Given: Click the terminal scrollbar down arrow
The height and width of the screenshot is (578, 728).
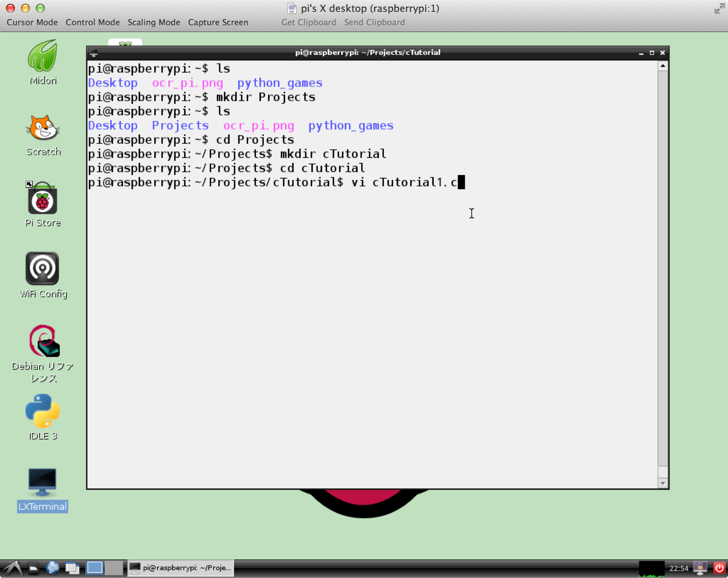Looking at the screenshot, I should coord(663,483).
